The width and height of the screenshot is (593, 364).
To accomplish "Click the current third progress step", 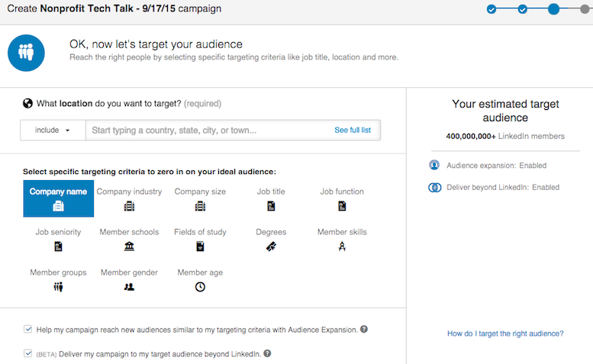I will 553,9.
